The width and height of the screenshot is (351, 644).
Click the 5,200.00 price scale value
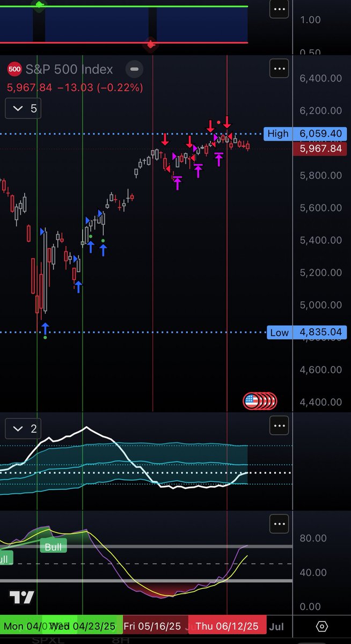pyautogui.click(x=321, y=272)
